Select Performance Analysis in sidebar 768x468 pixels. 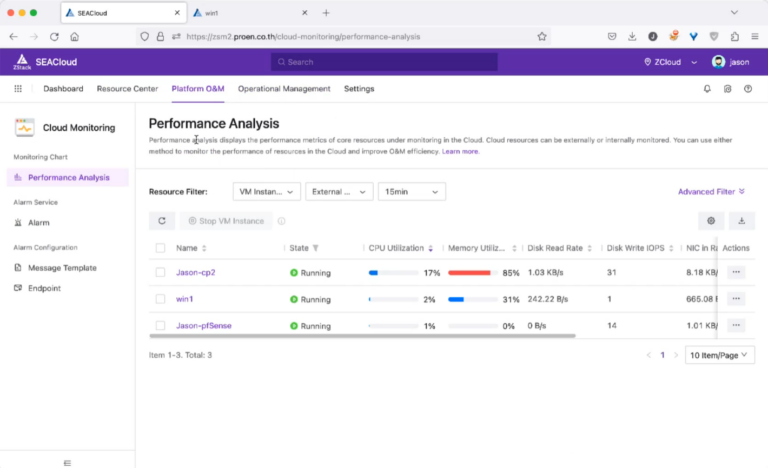[68, 177]
